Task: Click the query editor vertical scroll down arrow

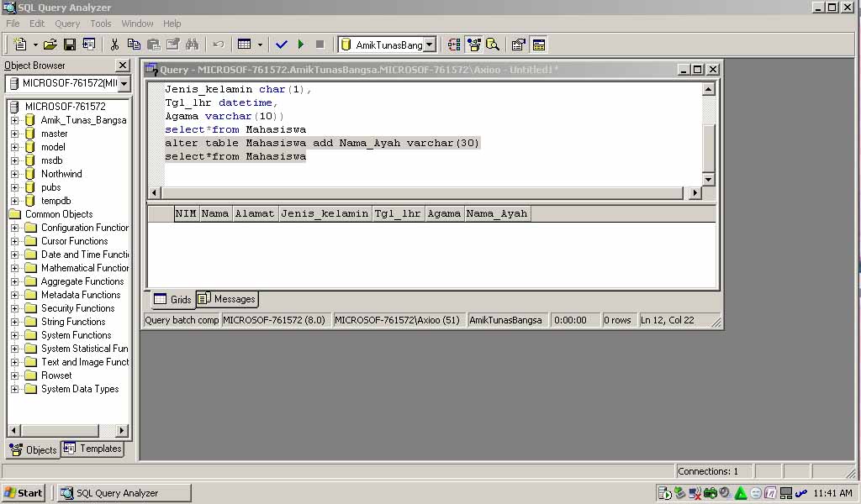Action: coord(708,179)
